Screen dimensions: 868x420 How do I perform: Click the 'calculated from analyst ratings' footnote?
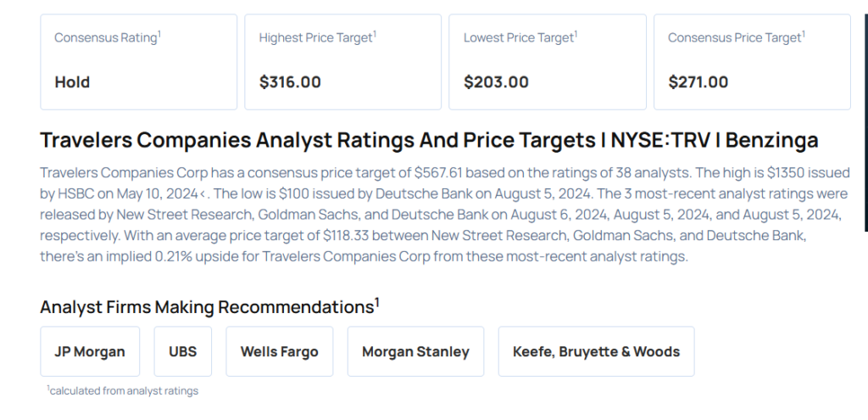pos(125,390)
